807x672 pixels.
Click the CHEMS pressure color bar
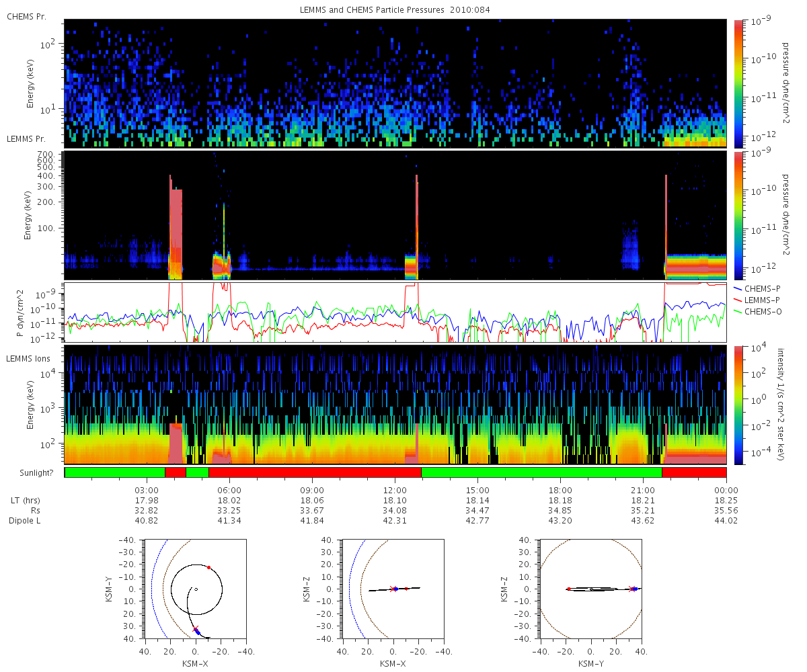(738, 83)
